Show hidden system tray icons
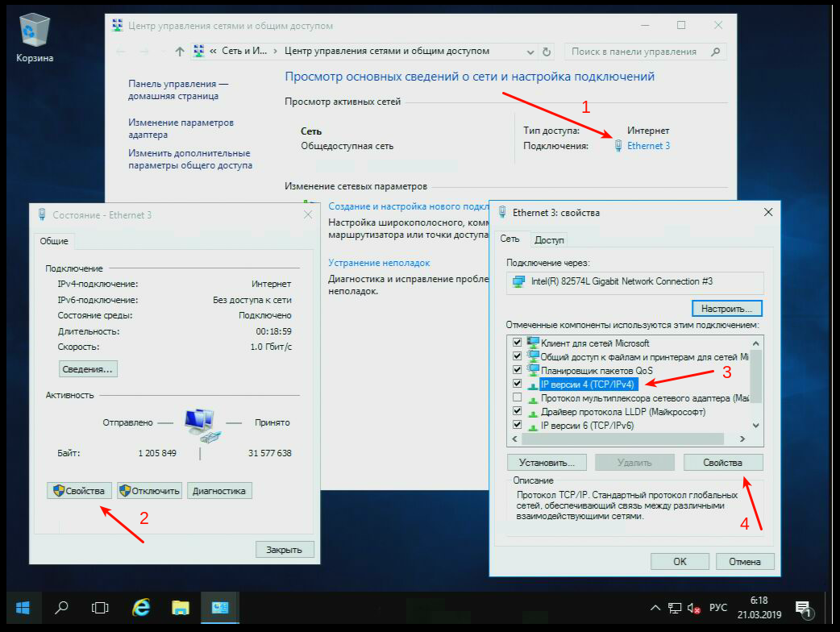 click(655, 608)
